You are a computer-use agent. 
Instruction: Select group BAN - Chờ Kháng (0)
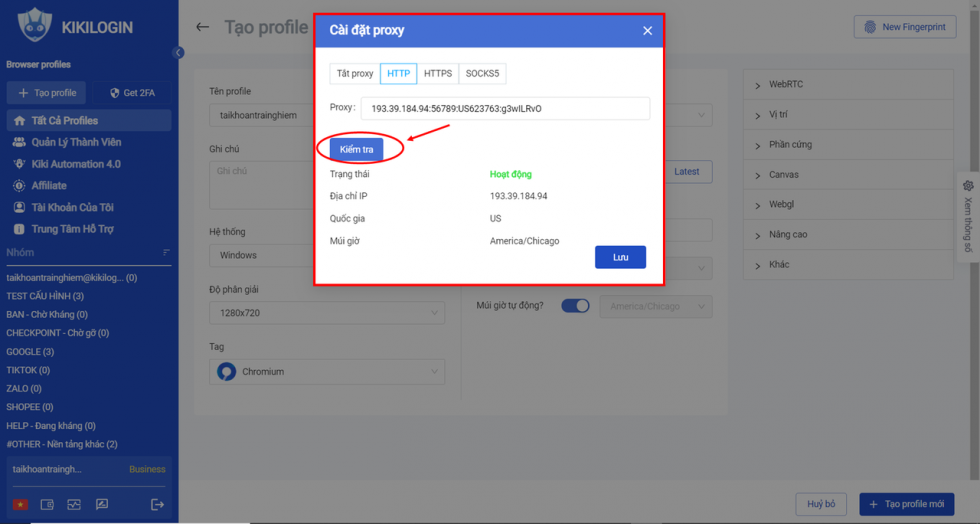tap(47, 315)
